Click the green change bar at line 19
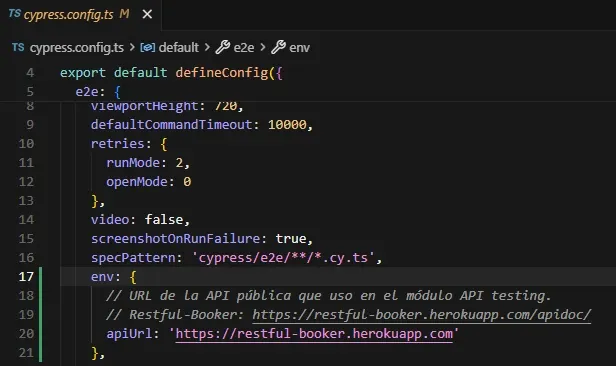 (x=40, y=315)
